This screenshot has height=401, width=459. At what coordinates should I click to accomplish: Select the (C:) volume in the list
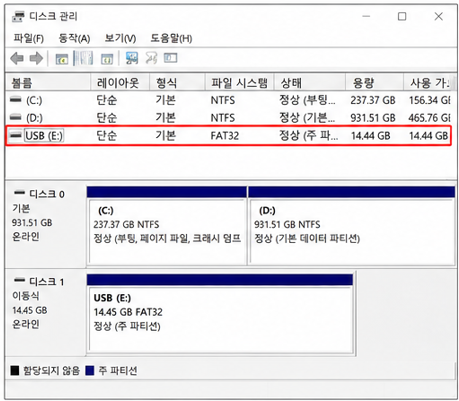pyautogui.click(x=34, y=100)
